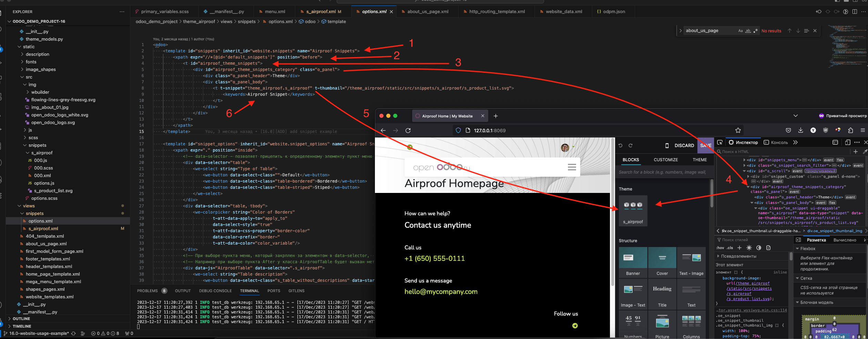Open the website hamburger menu on Airproof page
Viewport: 868px width, 339px height.
pyautogui.click(x=572, y=167)
